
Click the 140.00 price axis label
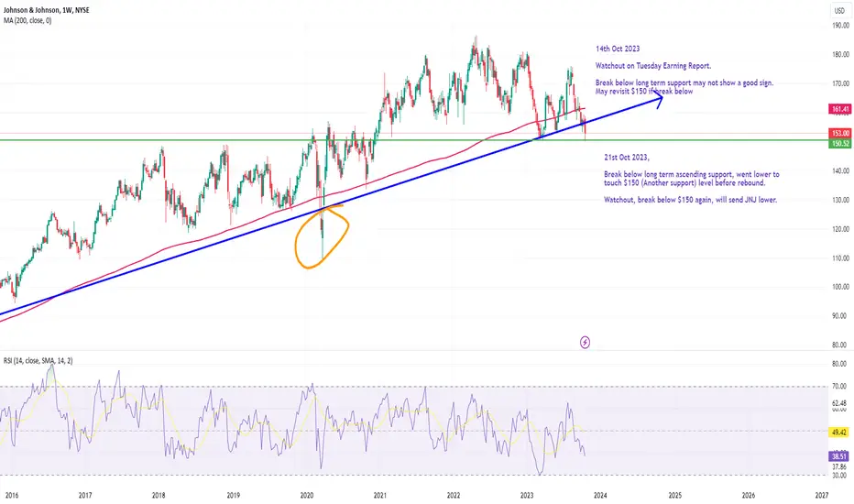[x=840, y=171]
